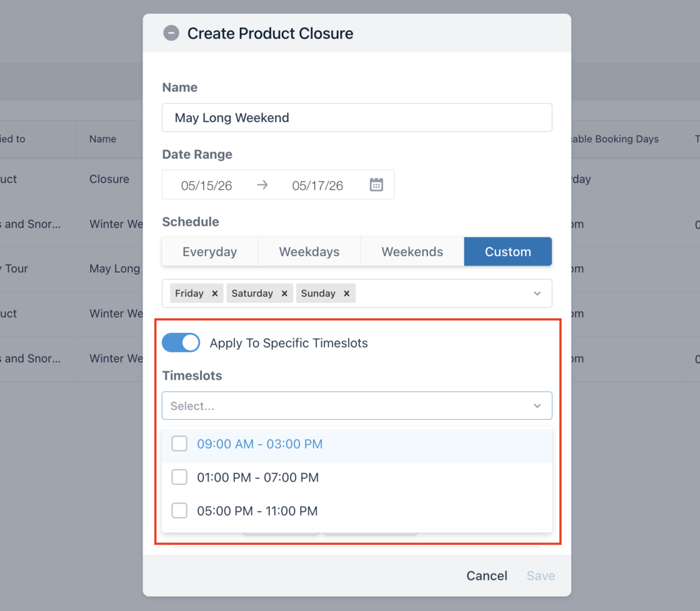The height and width of the screenshot is (611, 700).
Task: Edit the Name field May Long Weekend
Action: click(x=357, y=117)
